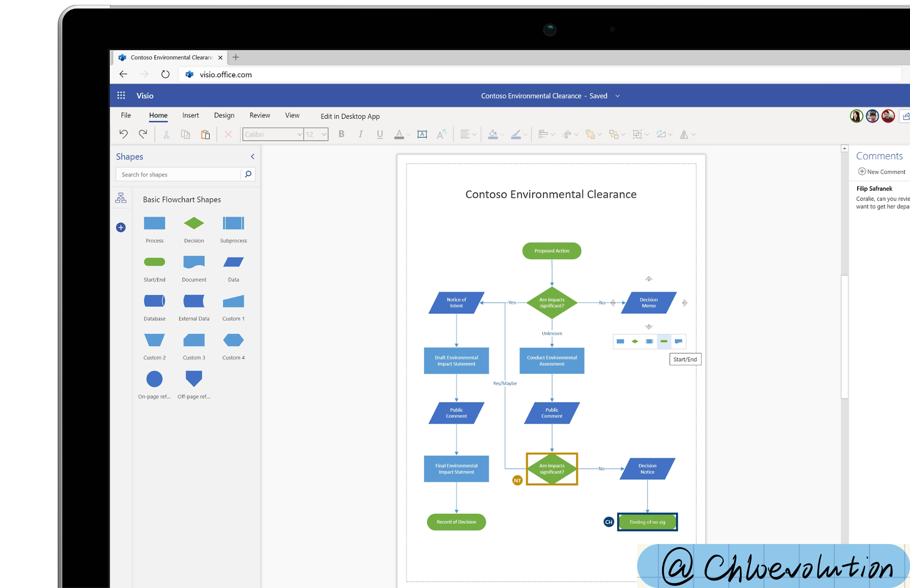Screen dimensions: 910x588
Task: Click the rotate/flip shape icon
Action: coord(684,134)
